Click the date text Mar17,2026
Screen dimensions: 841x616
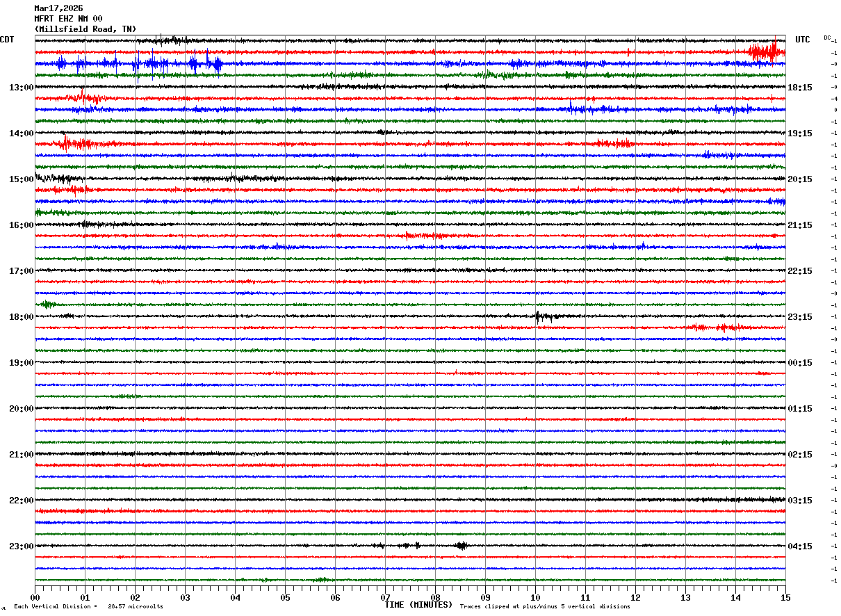58,8
